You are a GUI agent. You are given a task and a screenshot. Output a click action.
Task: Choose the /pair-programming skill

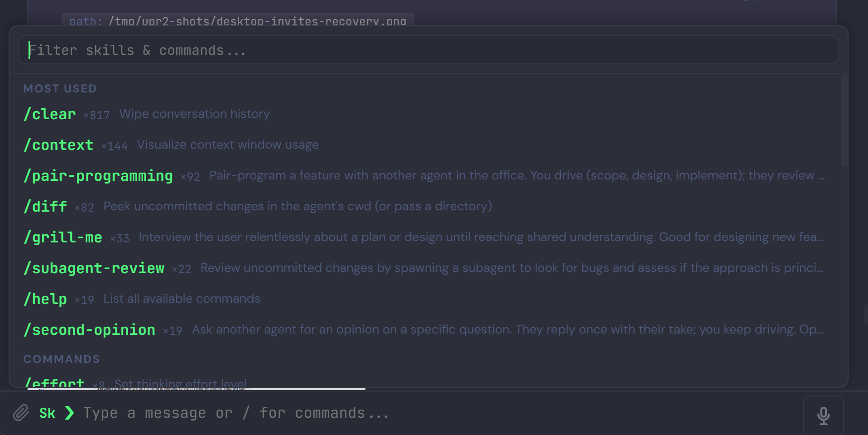tap(428, 175)
